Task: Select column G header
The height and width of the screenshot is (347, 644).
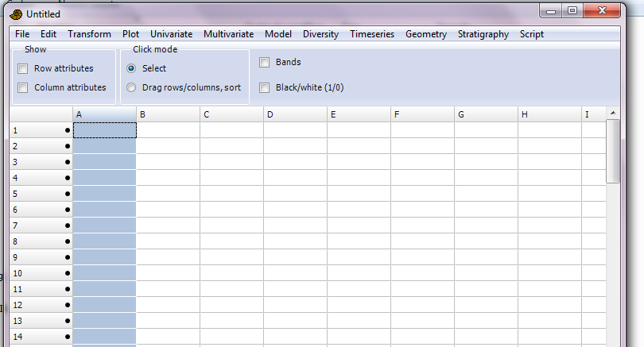Action: click(x=486, y=114)
